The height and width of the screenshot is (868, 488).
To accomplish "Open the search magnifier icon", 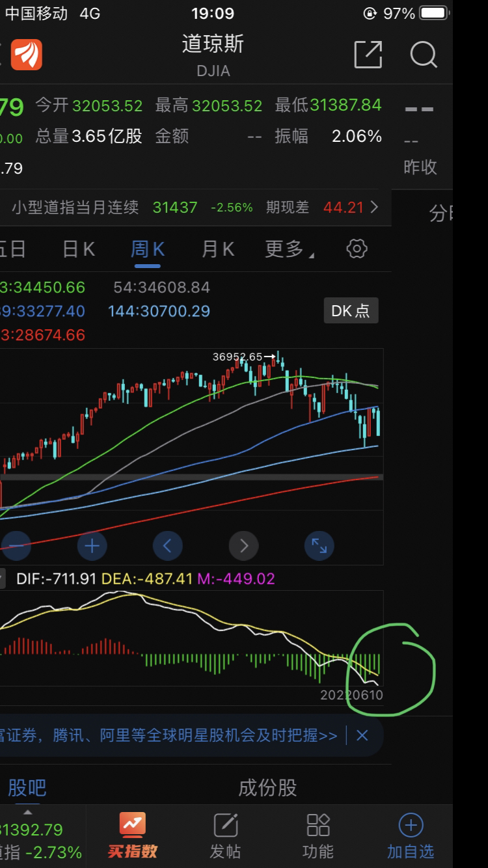I will coord(424,55).
